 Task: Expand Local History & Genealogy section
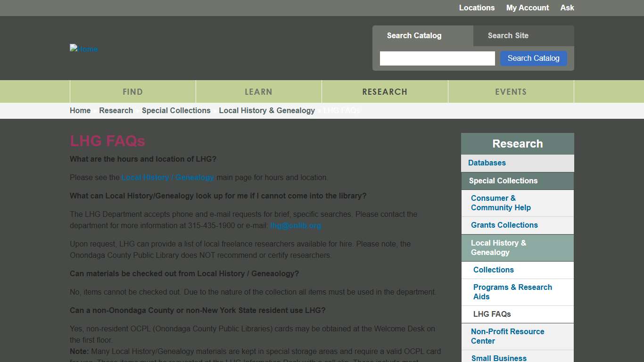[498, 247]
